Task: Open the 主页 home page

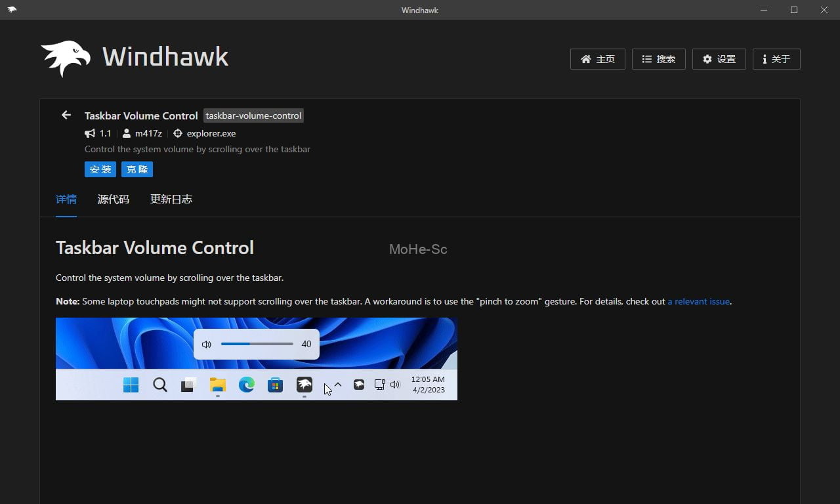Action: click(x=597, y=59)
